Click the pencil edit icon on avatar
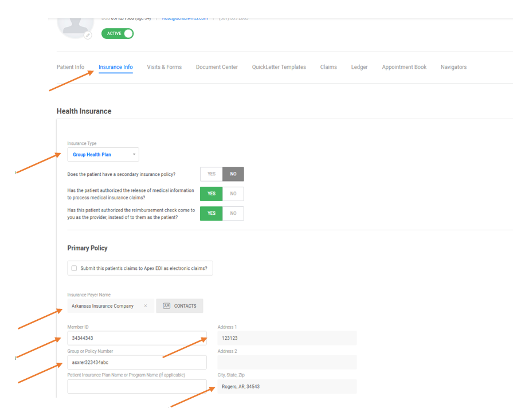The width and height of the screenshot is (513, 420). [x=88, y=36]
